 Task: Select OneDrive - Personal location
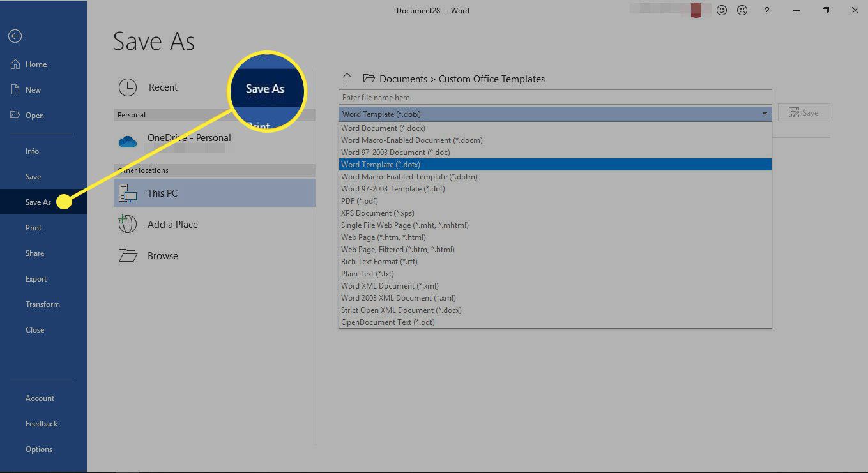[215, 142]
